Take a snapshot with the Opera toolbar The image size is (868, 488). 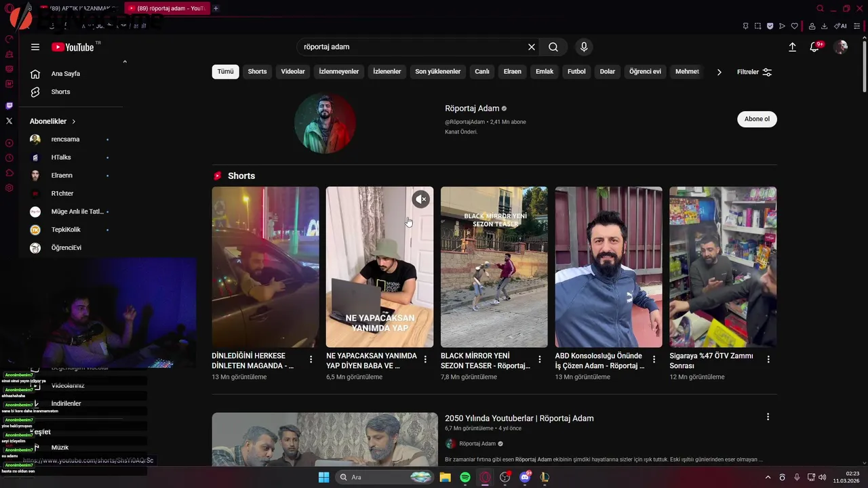point(757,26)
